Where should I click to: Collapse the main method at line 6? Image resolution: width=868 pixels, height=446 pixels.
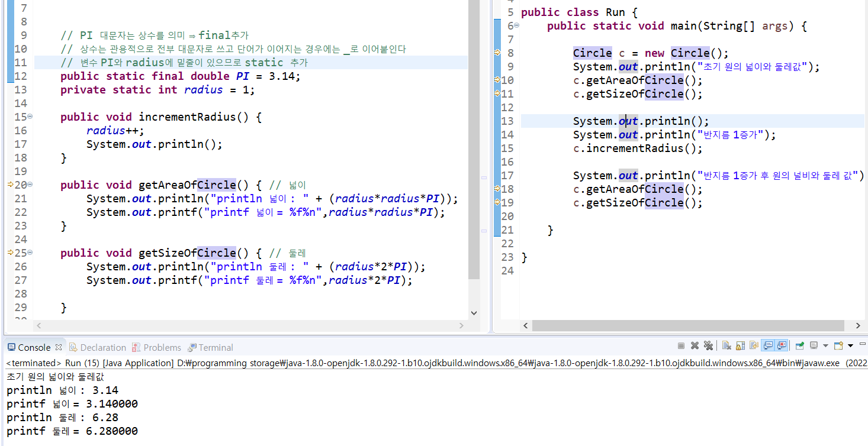click(x=517, y=26)
